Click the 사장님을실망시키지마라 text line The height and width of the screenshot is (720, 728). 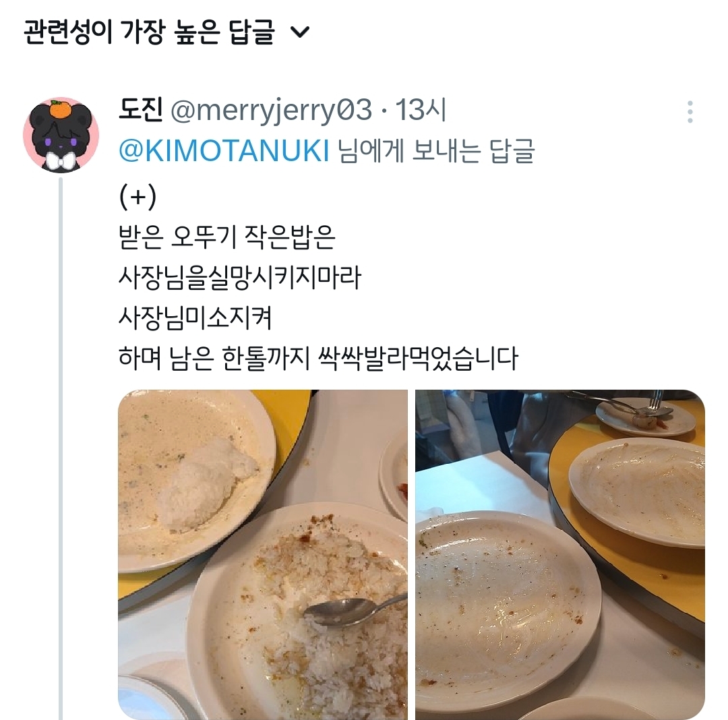click(239, 278)
